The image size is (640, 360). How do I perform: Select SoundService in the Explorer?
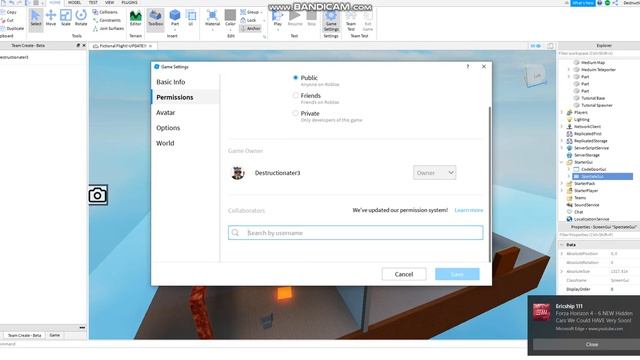coord(586,205)
